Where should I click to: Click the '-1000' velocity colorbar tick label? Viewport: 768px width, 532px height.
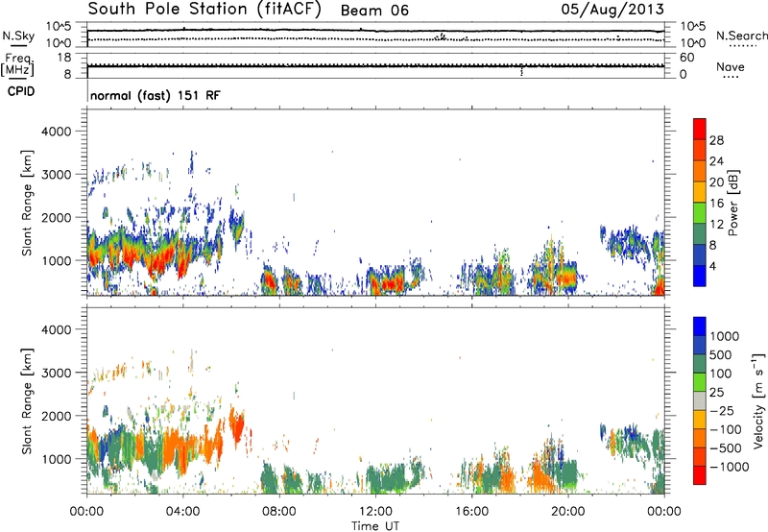tap(729, 467)
